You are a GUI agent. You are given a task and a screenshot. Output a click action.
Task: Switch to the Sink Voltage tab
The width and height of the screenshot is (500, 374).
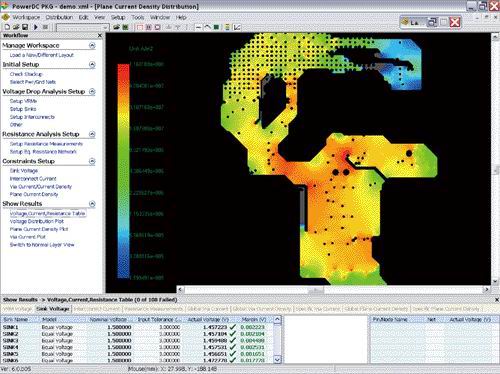point(53,309)
